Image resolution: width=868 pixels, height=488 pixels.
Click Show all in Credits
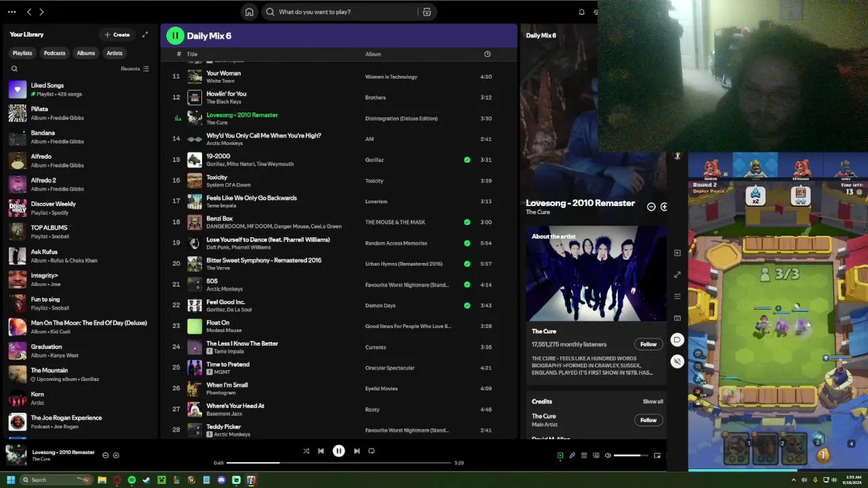(653, 401)
